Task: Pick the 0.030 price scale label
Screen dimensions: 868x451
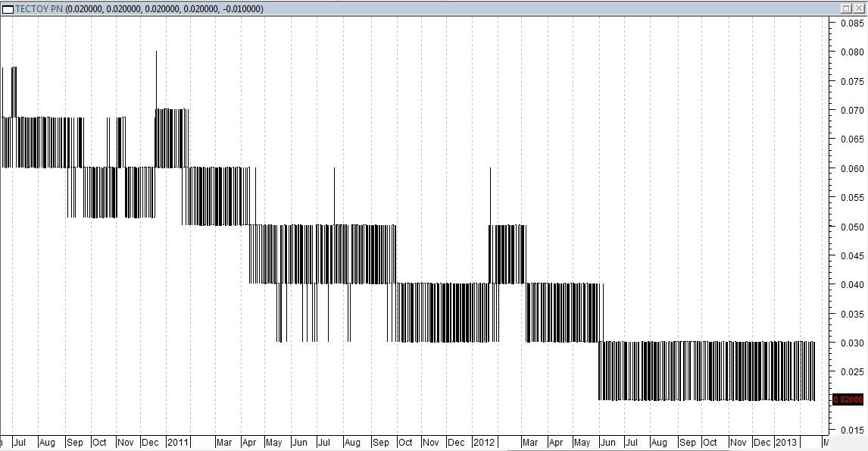Action: pos(852,343)
